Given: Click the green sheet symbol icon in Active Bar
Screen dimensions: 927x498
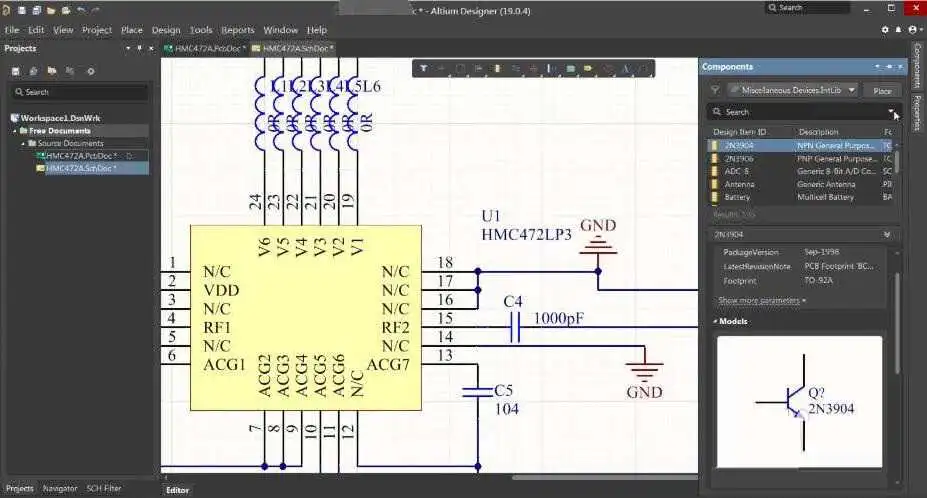Looking at the screenshot, I should click(571, 69).
